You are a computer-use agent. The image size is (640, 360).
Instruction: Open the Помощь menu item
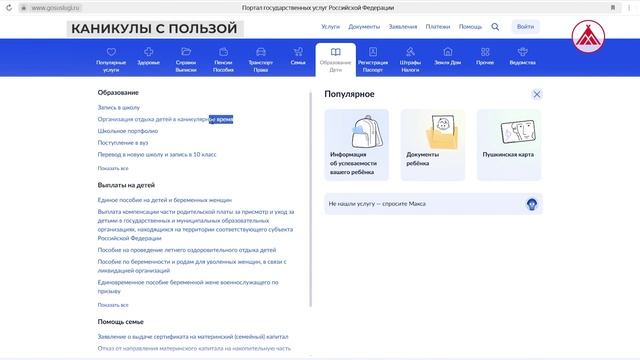(470, 27)
